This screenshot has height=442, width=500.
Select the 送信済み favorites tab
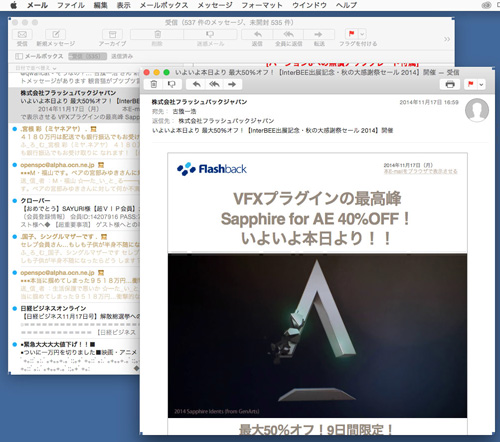click(x=122, y=56)
